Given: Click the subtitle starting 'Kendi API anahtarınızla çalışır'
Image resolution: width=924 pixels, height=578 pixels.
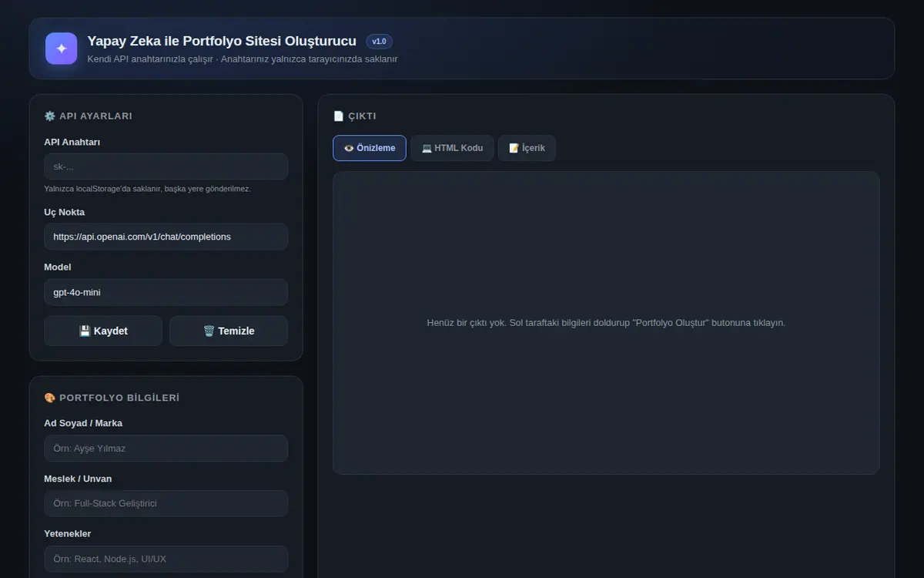Looking at the screenshot, I should pyautogui.click(x=243, y=59).
